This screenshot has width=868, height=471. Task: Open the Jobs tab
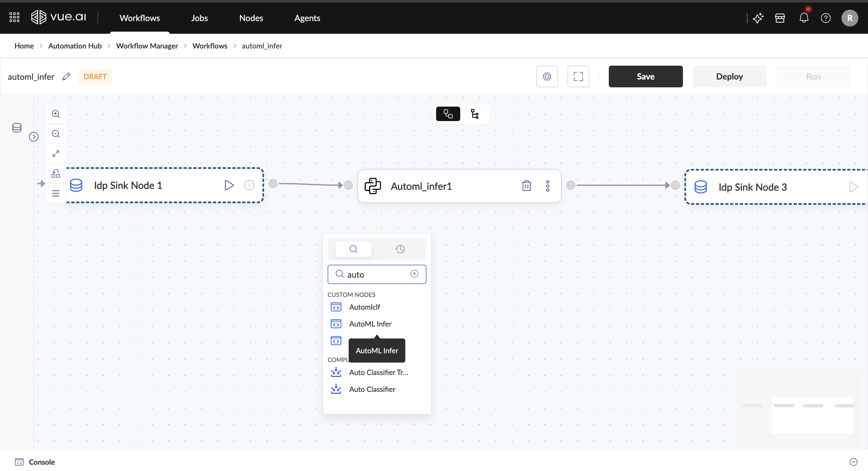199,18
